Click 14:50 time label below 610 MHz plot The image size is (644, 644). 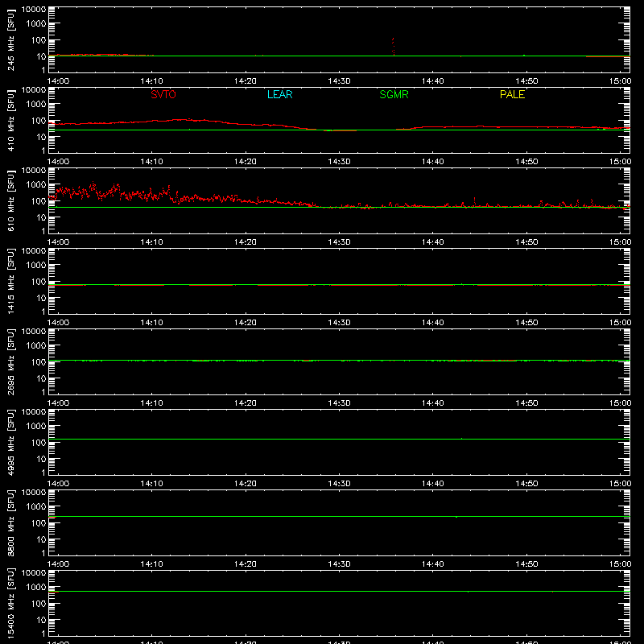(526, 242)
